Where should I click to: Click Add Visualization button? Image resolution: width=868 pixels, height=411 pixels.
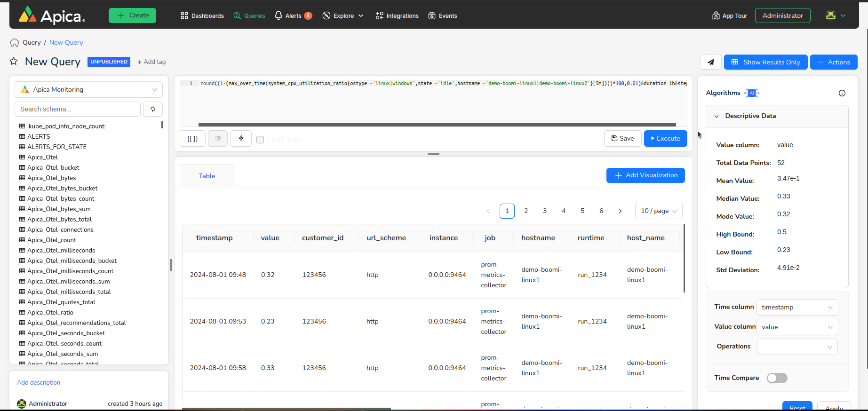tap(645, 175)
